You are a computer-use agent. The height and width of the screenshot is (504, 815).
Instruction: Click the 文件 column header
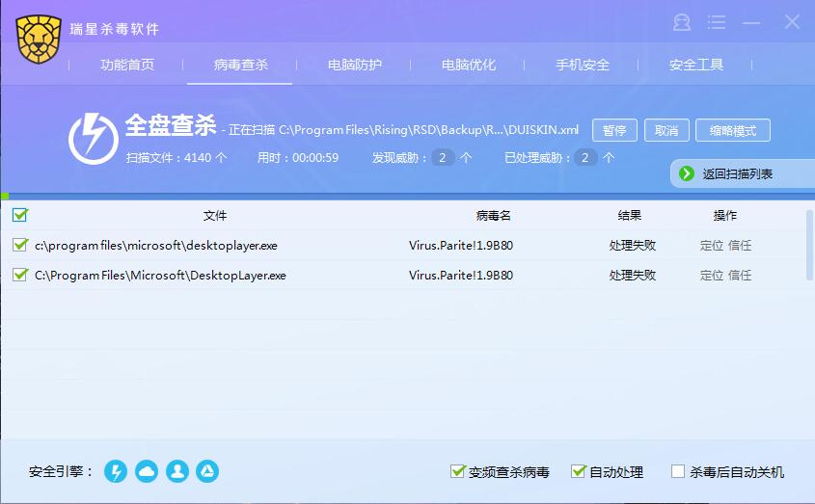[215, 215]
